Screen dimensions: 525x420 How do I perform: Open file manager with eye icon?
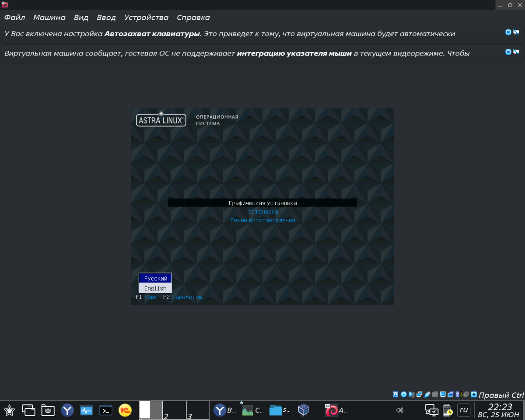(x=48, y=410)
